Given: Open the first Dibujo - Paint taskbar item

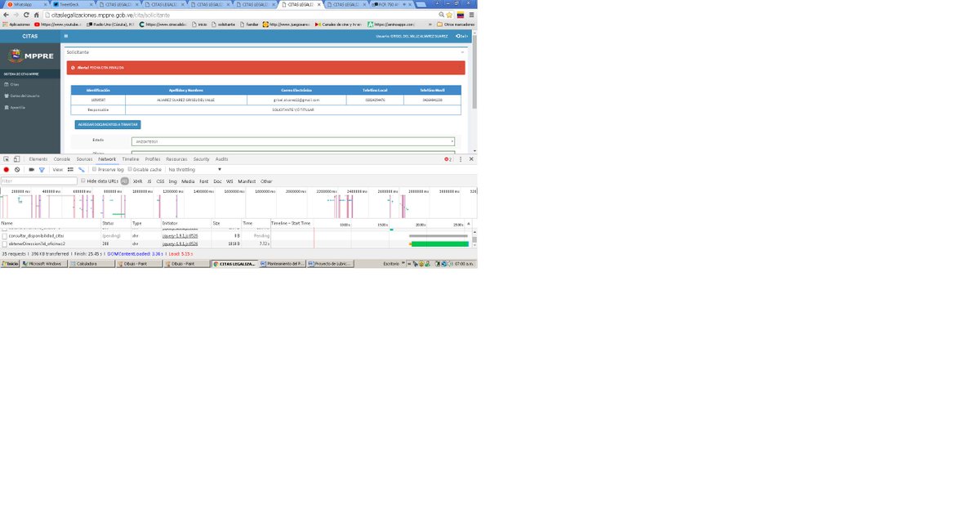Looking at the screenshot, I should pyautogui.click(x=138, y=264).
